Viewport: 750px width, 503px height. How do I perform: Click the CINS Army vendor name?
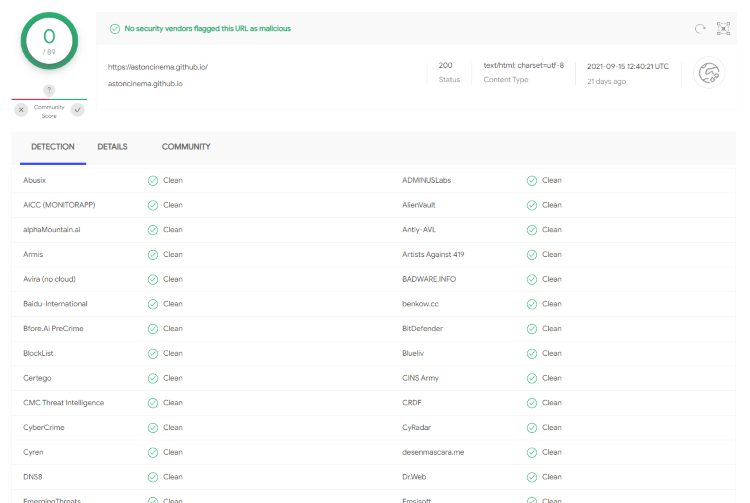pos(420,378)
